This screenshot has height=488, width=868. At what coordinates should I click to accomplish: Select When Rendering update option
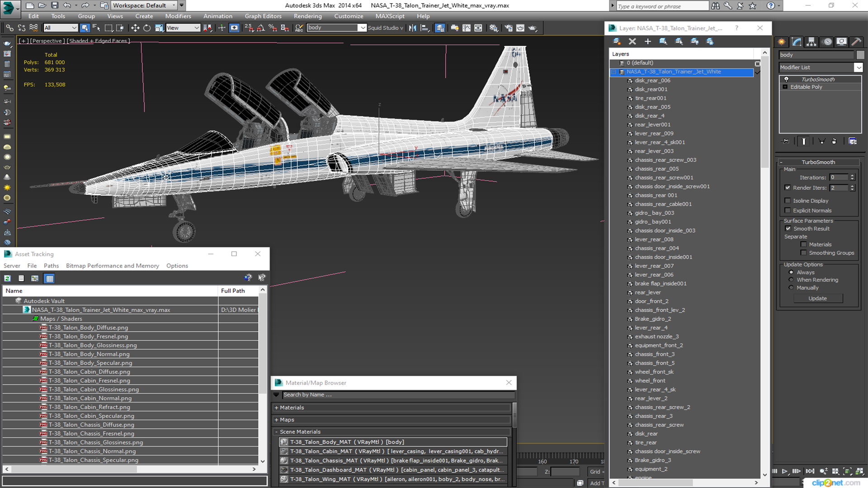click(x=791, y=280)
